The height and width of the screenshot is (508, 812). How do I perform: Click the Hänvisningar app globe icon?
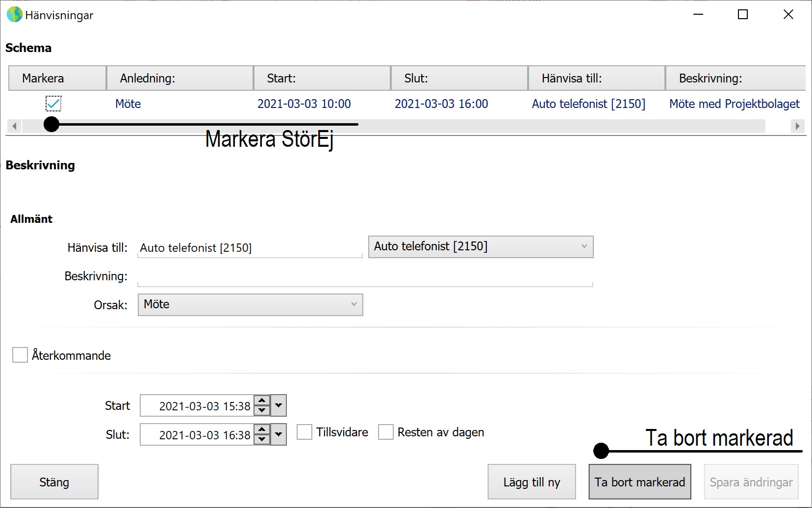14,15
